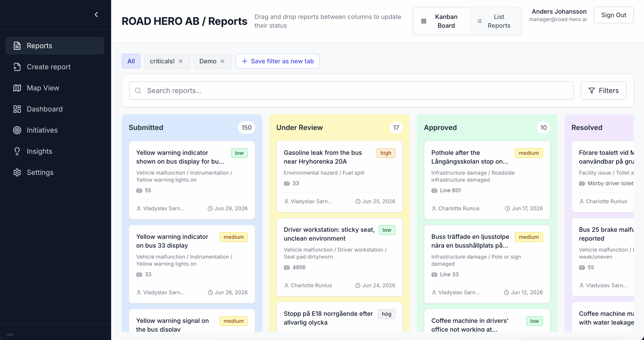This screenshot has height=340, width=644.
Task: Click medium badge on bus 33 display card
Action: click(234, 237)
